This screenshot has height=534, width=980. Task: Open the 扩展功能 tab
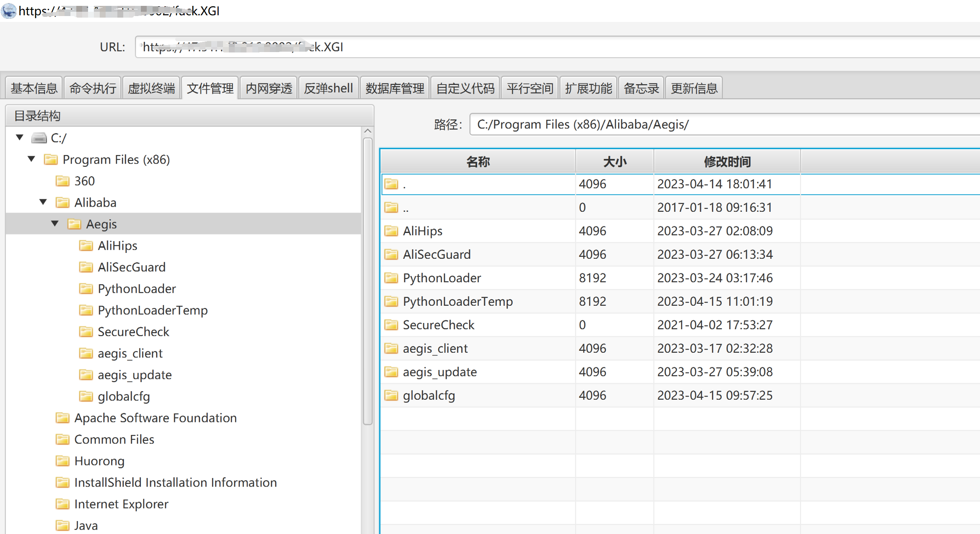tap(588, 88)
